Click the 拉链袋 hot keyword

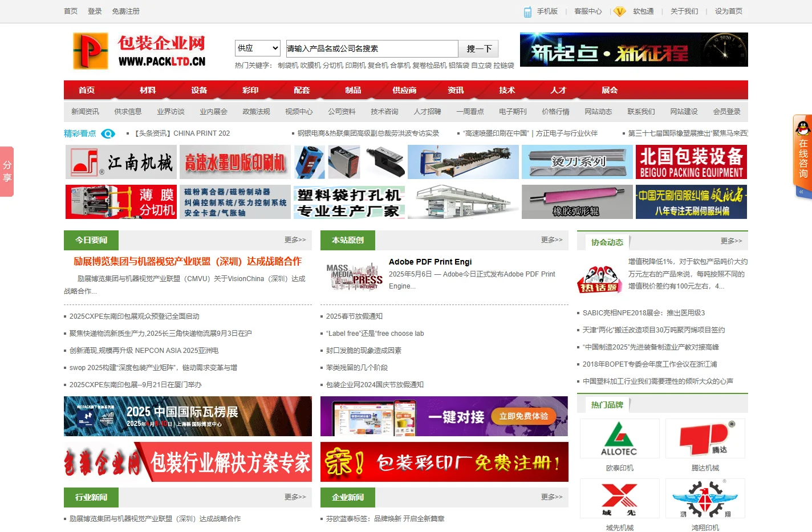[504, 66]
